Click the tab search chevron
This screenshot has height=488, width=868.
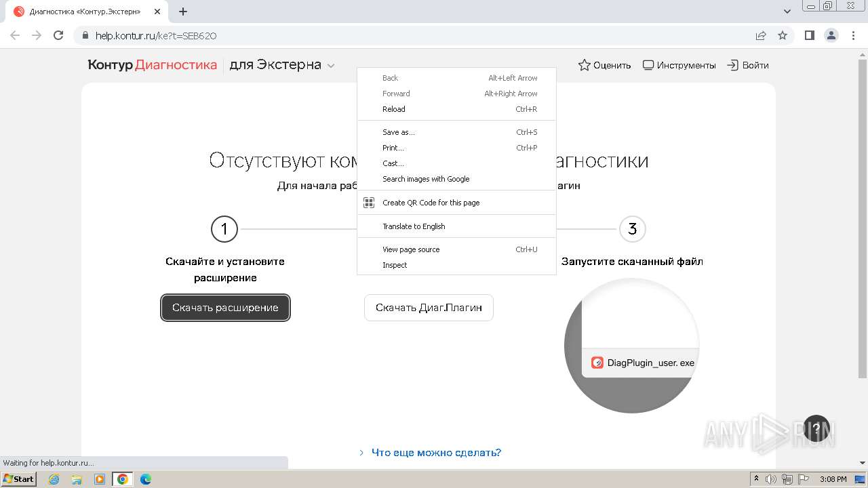pyautogui.click(x=787, y=12)
